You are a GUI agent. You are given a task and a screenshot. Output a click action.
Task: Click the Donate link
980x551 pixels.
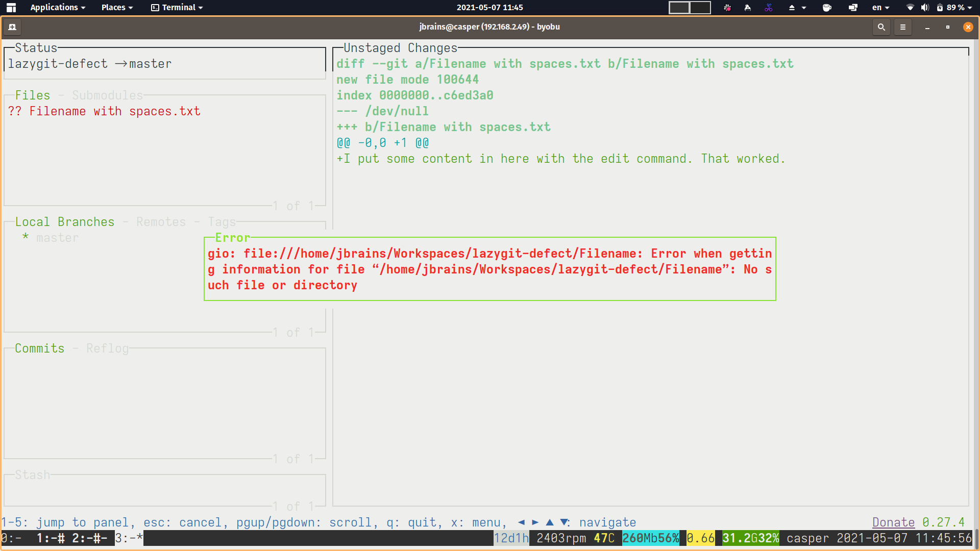coord(893,522)
